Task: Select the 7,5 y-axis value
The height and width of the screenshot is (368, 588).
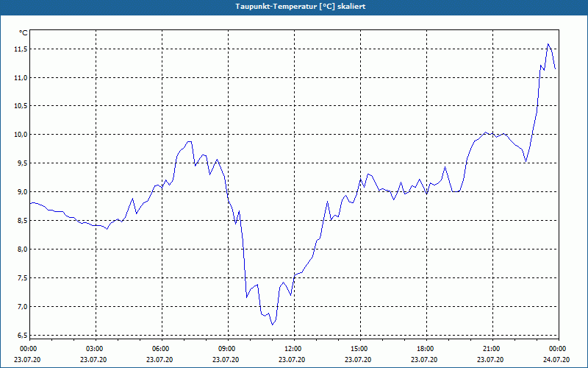Action: click(23, 278)
